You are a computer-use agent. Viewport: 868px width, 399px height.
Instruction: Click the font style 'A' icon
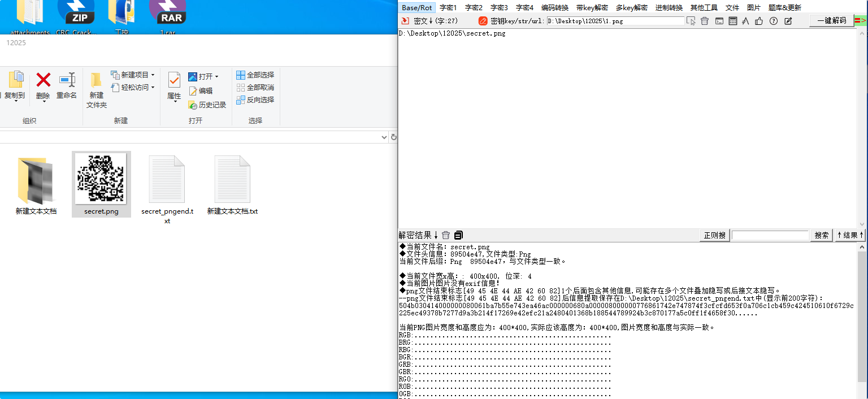(745, 21)
